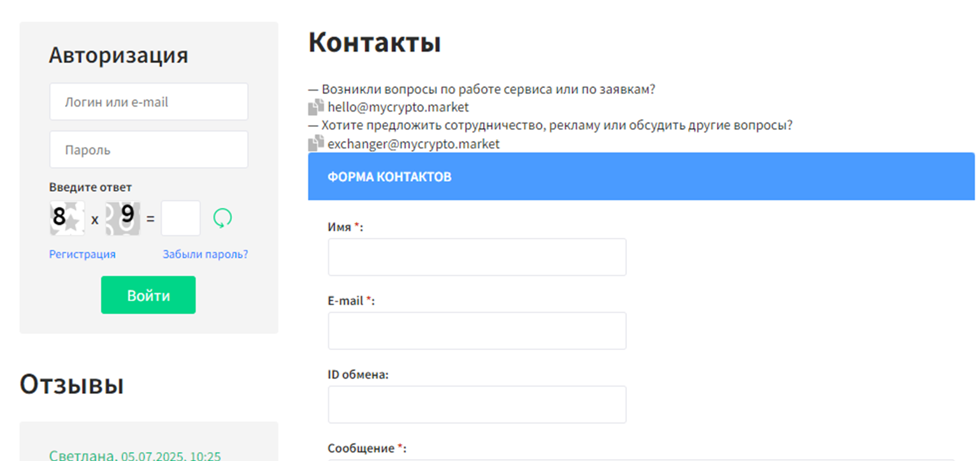Click the ФОРМА КОНТАКТОВ header bar
Viewport: 980px width, 461px height.
(640, 177)
